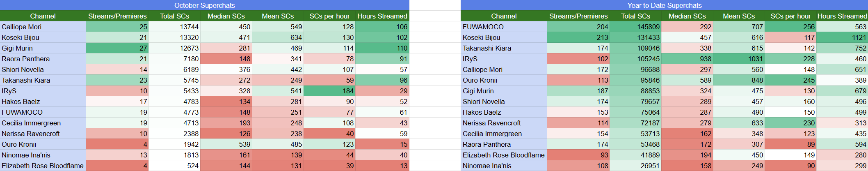Click the Channel header in October table
Screen dimensions: 868x171
pos(43,16)
